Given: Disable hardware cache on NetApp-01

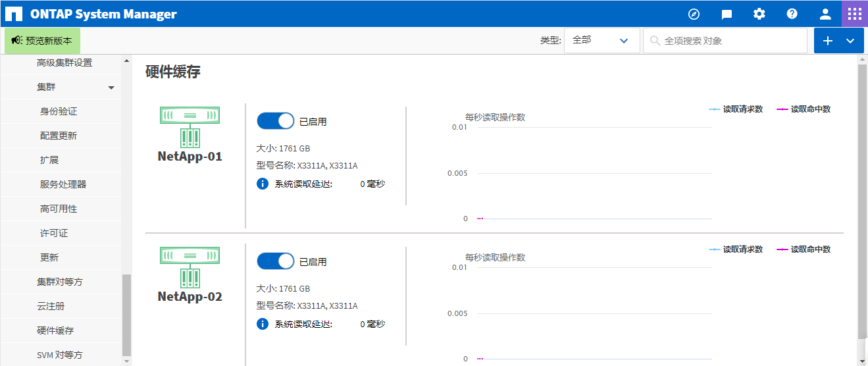Looking at the screenshot, I should point(275,121).
